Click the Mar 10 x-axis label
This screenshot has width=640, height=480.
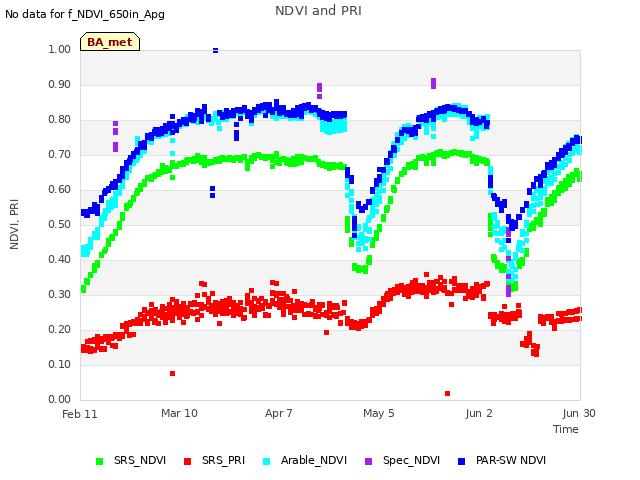coord(179,413)
